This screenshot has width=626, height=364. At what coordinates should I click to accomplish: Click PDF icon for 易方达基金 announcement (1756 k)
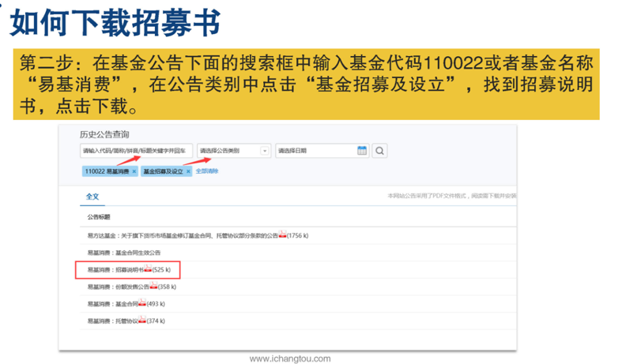pos(282,235)
